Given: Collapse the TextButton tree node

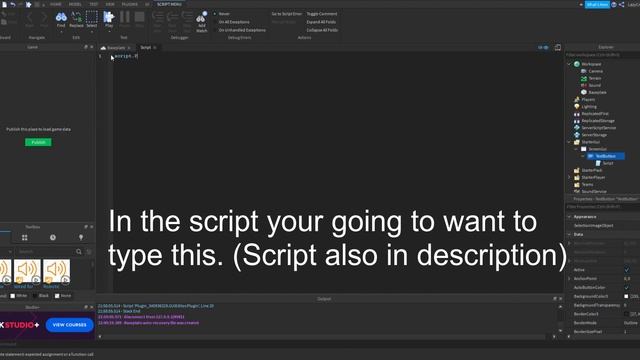Looking at the screenshot, I should point(583,156).
